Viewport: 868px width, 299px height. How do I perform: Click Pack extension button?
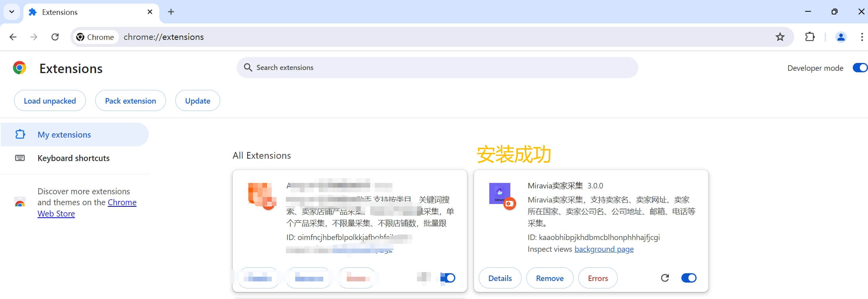coord(130,101)
